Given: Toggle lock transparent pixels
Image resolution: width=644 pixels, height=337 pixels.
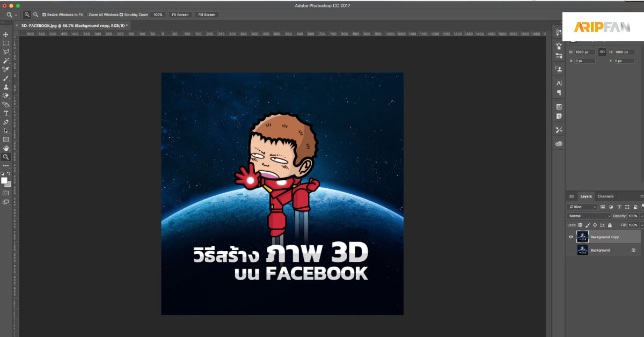Looking at the screenshot, I should pyautogui.click(x=580, y=225).
